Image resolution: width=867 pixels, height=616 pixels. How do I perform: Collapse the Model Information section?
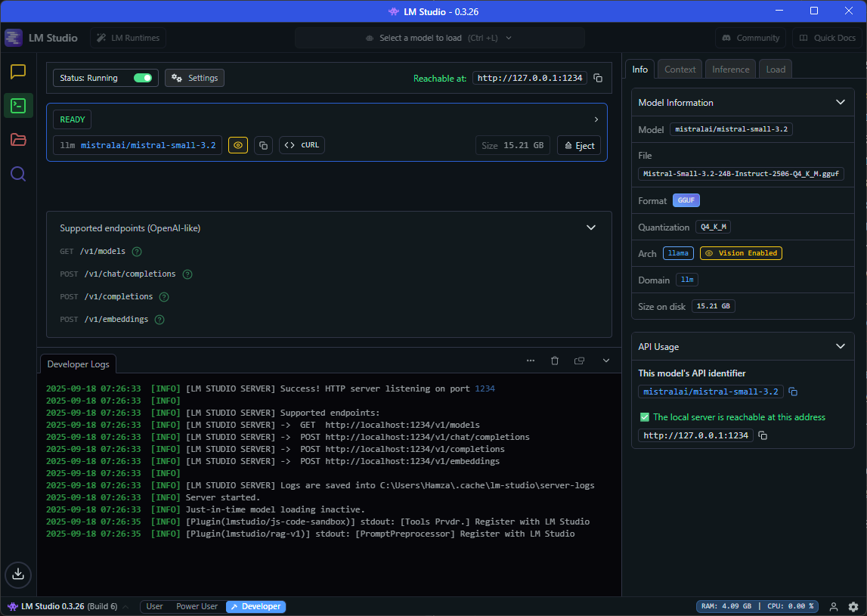pos(840,103)
